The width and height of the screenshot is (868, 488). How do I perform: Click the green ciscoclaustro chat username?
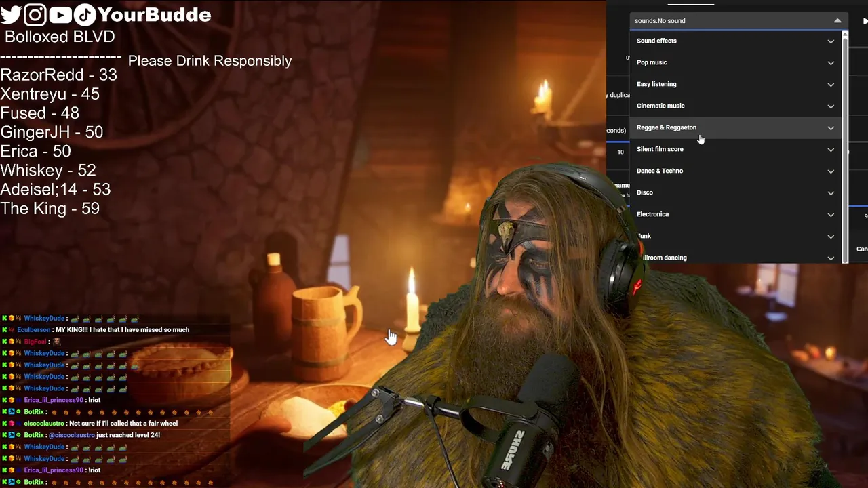(x=44, y=424)
